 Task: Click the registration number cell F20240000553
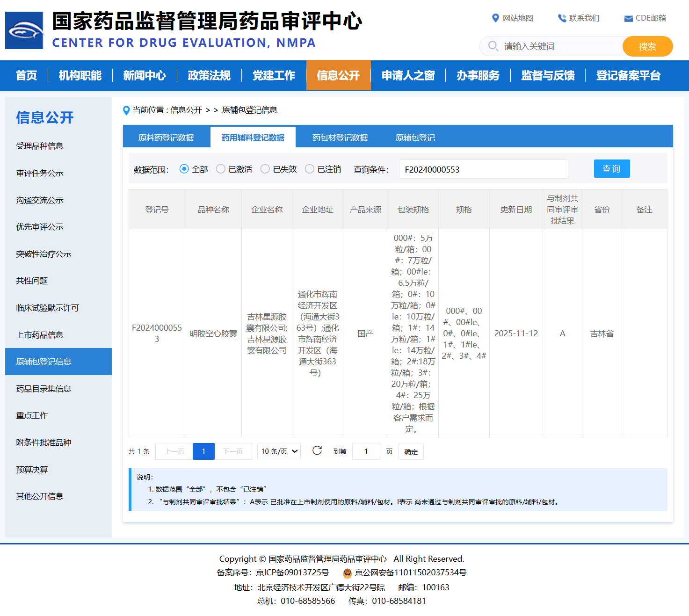157,333
